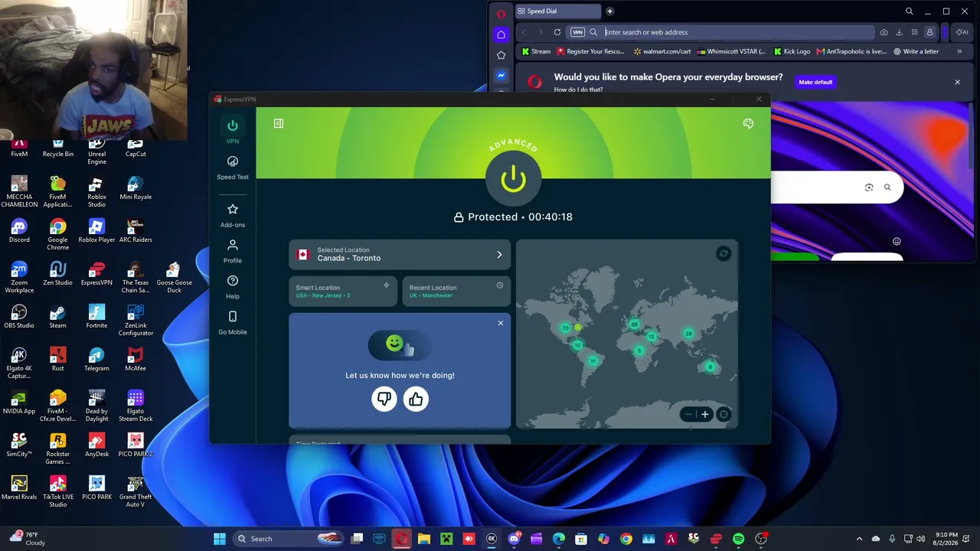
Task: Open the Help section in ExpressVPN
Action: [233, 286]
